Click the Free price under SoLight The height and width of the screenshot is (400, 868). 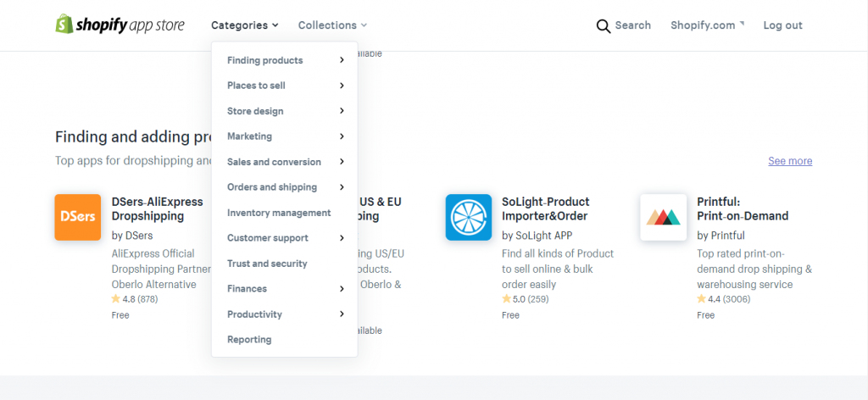[510, 315]
